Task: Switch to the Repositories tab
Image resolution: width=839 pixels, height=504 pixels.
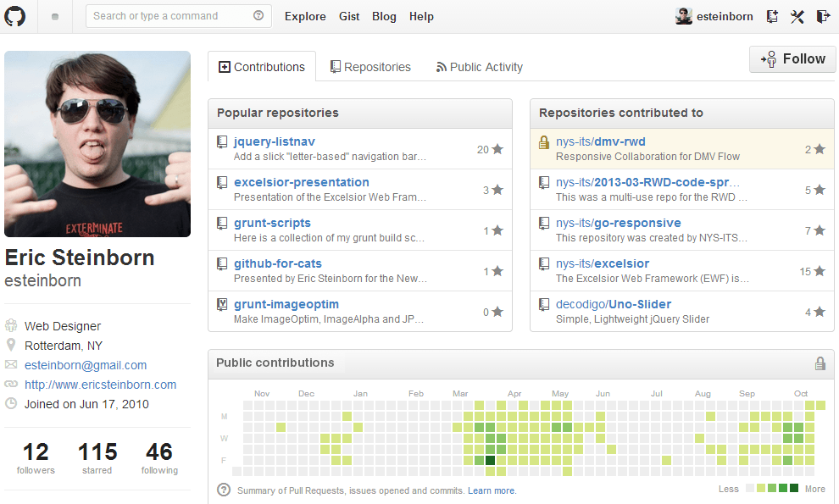Action: coord(370,67)
